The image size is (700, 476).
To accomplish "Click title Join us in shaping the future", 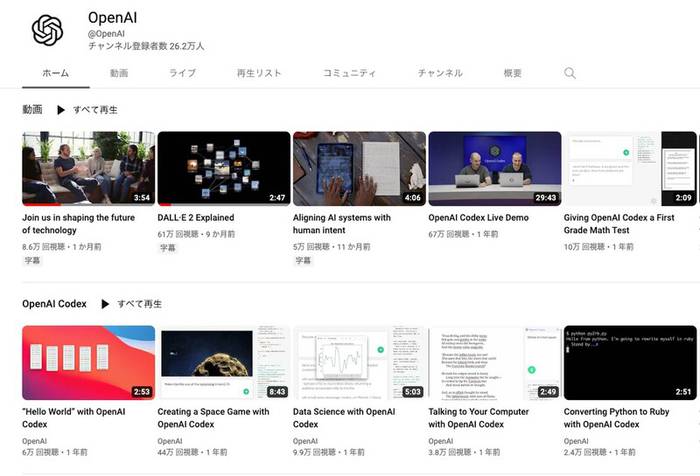I will (79, 224).
